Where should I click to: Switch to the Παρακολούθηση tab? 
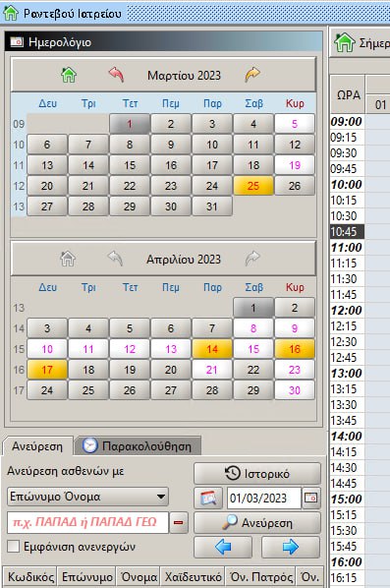point(138,446)
